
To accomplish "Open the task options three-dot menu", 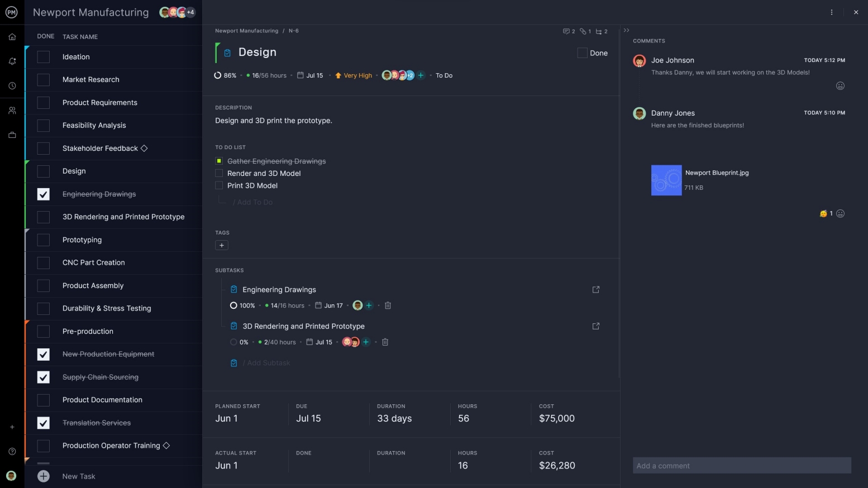I will (832, 12).
